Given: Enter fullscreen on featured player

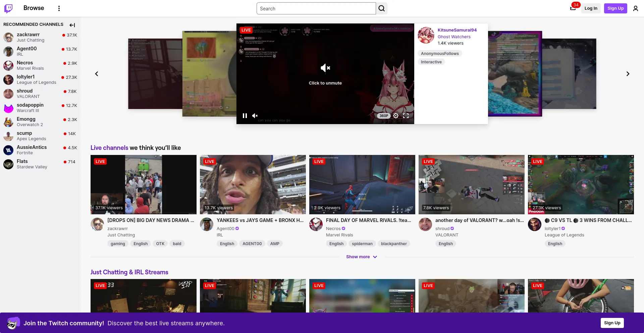Looking at the screenshot, I should coord(406,116).
